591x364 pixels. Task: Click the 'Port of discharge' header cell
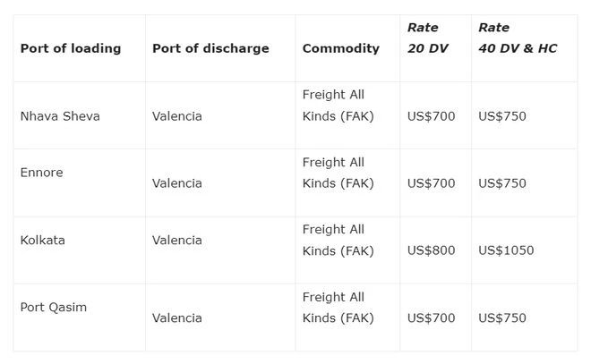click(210, 48)
